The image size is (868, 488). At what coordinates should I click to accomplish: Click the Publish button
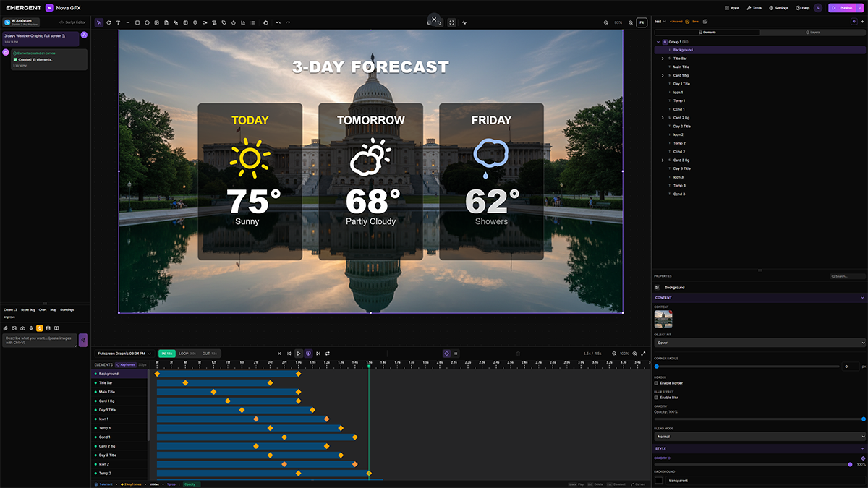(x=841, y=7)
